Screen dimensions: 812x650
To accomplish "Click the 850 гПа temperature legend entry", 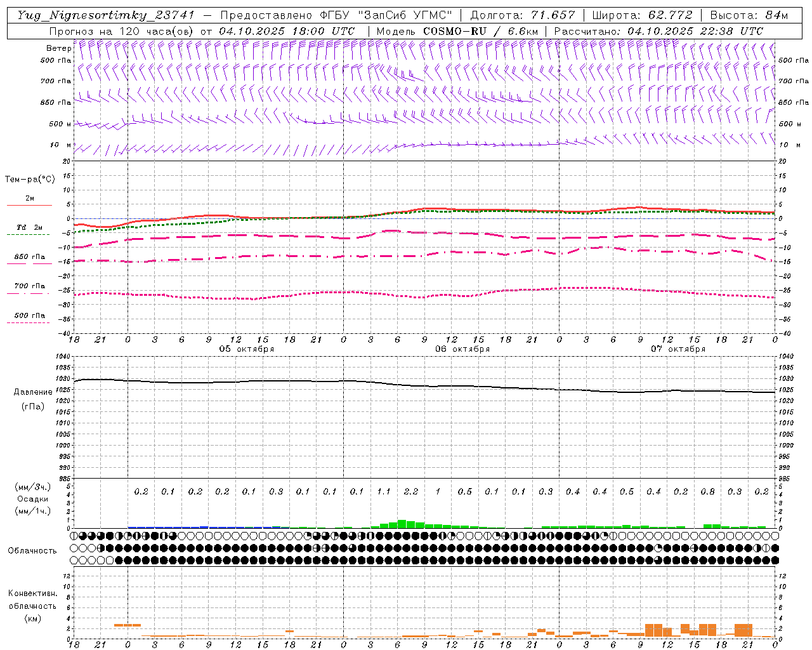I will [30, 257].
